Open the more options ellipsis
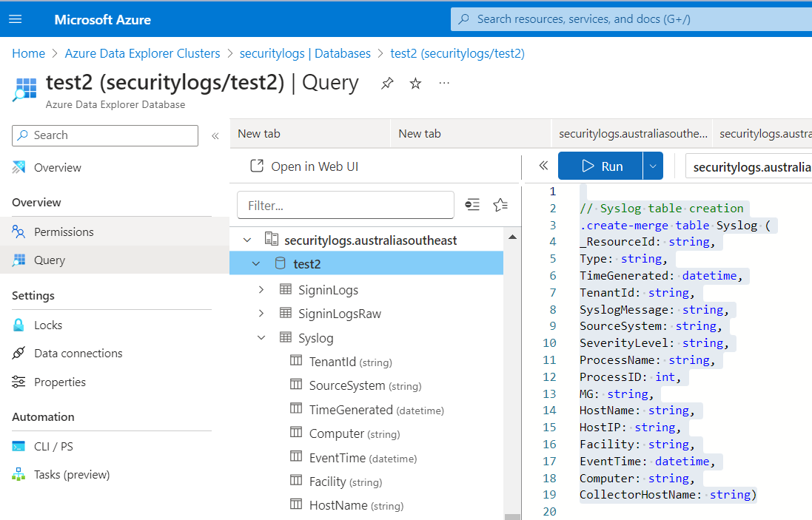The width and height of the screenshot is (812, 520). pyautogui.click(x=444, y=83)
